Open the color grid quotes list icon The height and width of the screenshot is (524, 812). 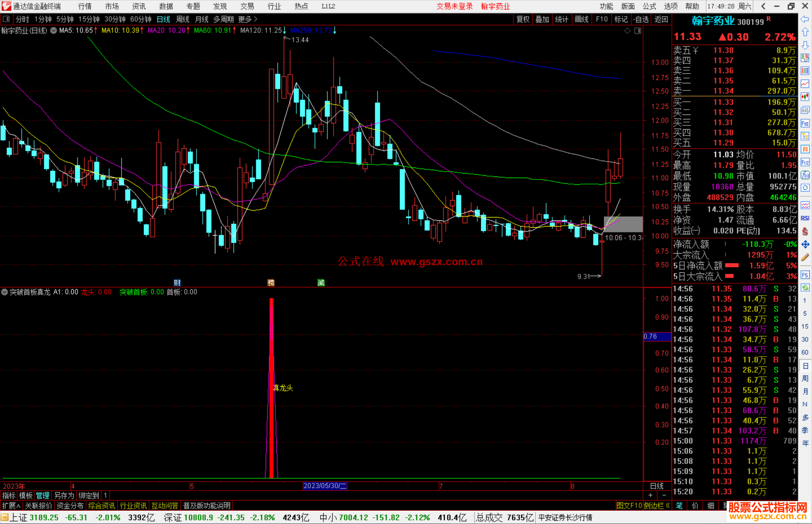[x=805, y=71]
